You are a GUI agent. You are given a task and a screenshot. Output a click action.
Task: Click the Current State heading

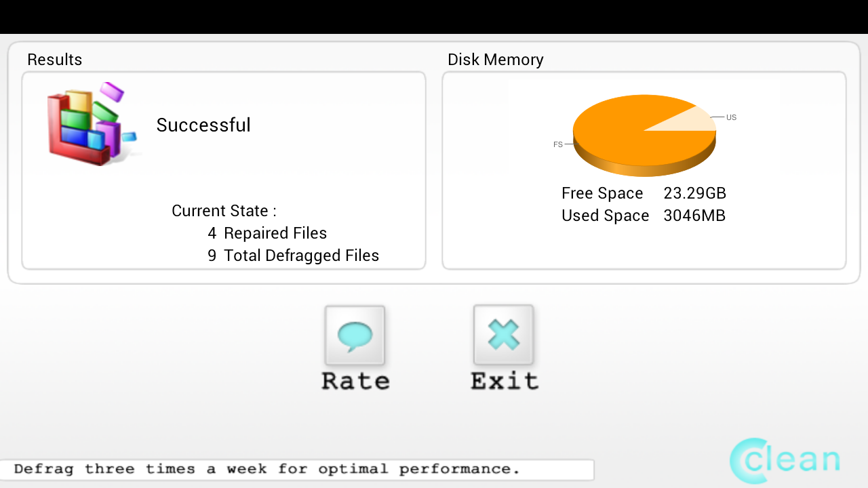(224, 211)
